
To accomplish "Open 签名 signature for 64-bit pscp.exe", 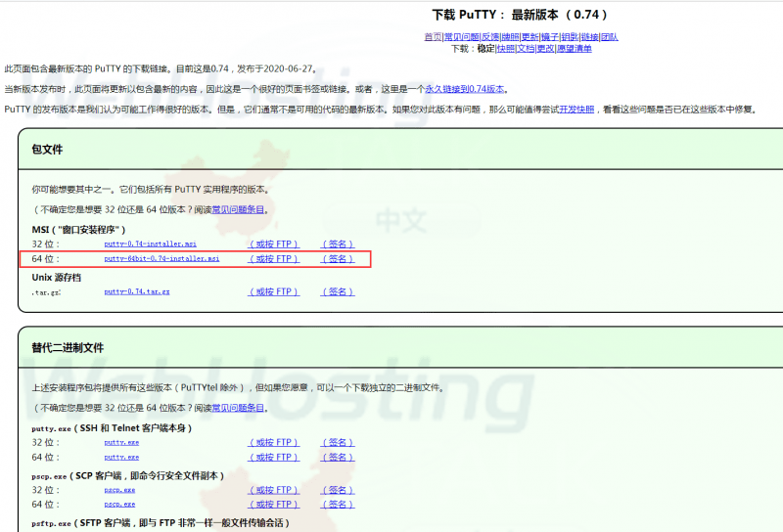I will point(338,504).
